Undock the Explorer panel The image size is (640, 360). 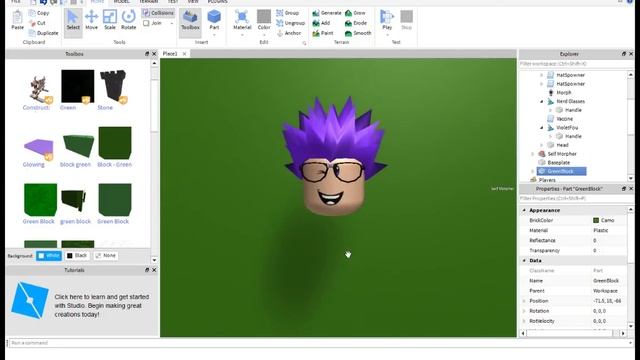[x=624, y=54]
